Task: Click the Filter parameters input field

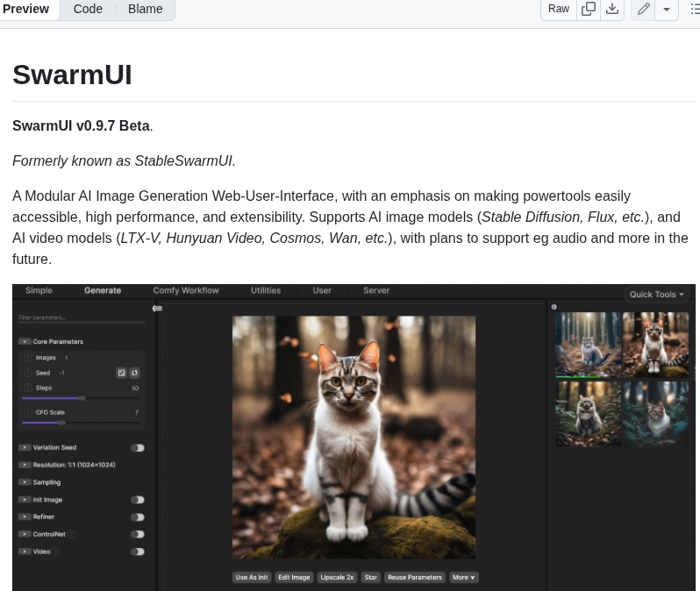Action: (82, 317)
